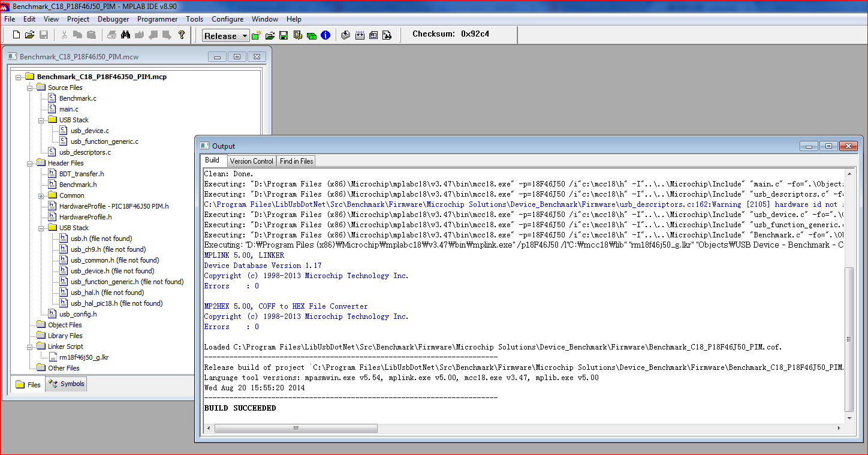868x455 pixels.
Task: Click the main.c file icon
Action: click(x=52, y=109)
